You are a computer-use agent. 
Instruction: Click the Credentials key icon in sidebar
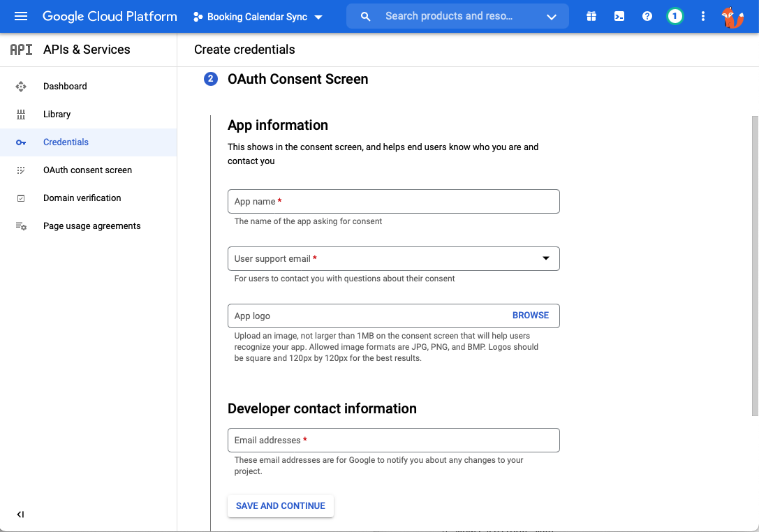click(22, 142)
